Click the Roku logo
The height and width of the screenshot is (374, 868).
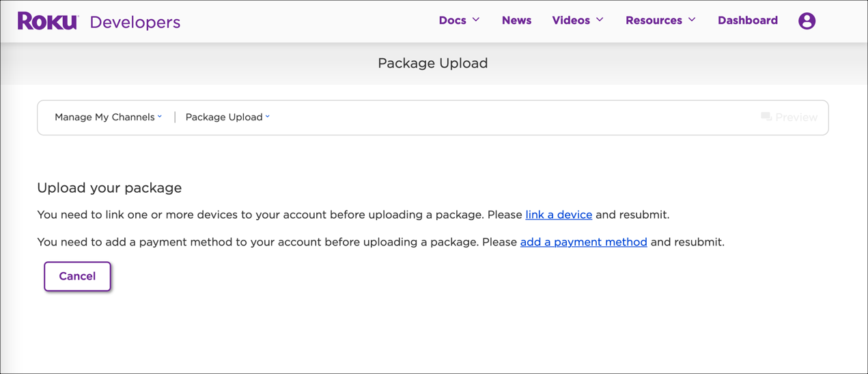click(x=48, y=21)
